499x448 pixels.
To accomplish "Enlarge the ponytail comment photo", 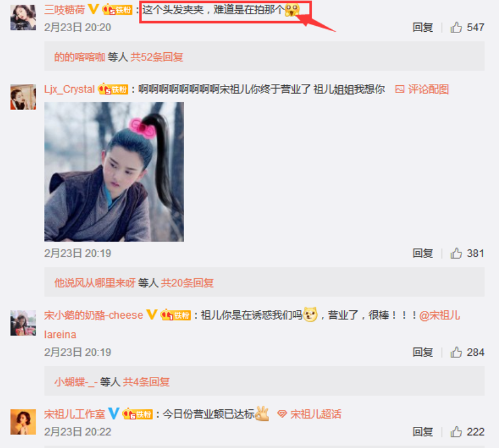I will click(x=114, y=172).
